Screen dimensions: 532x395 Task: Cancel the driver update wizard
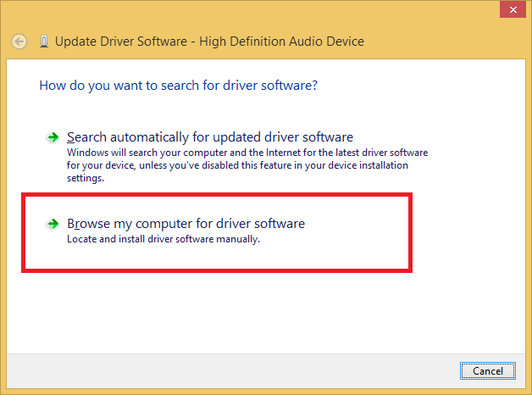point(488,370)
